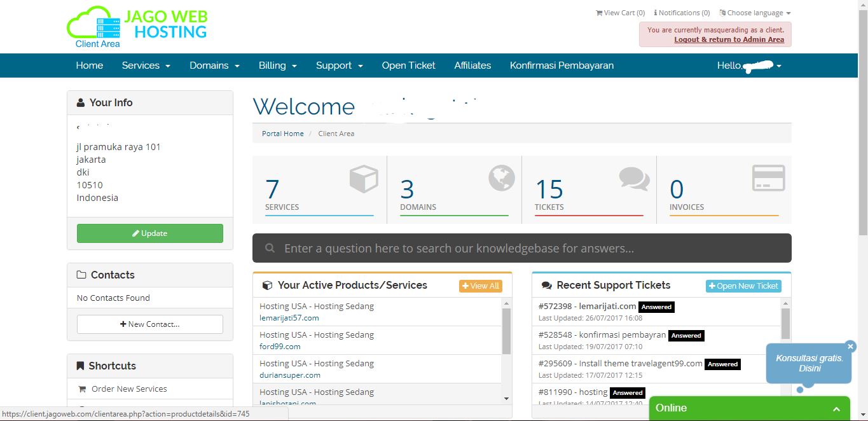Open Konfirmasi Pembayaran in the navigation bar
868x421 pixels.
[562, 66]
